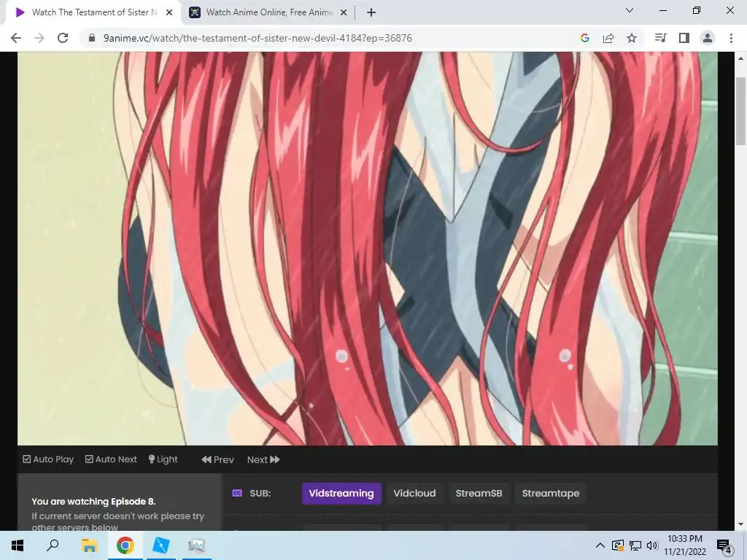Click 'You are watching Episode 8.' text
This screenshot has height=560, width=747.
(x=93, y=502)
